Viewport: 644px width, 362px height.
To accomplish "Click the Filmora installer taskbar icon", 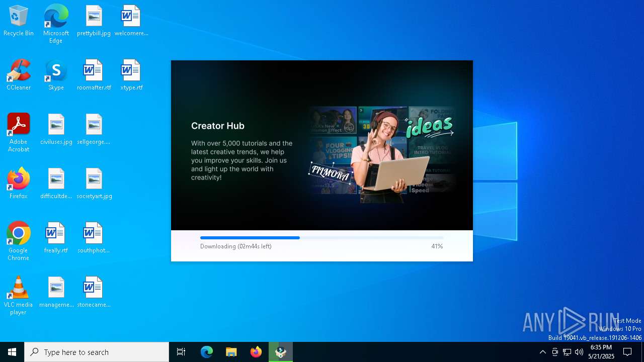I will [x=281, y=352].
